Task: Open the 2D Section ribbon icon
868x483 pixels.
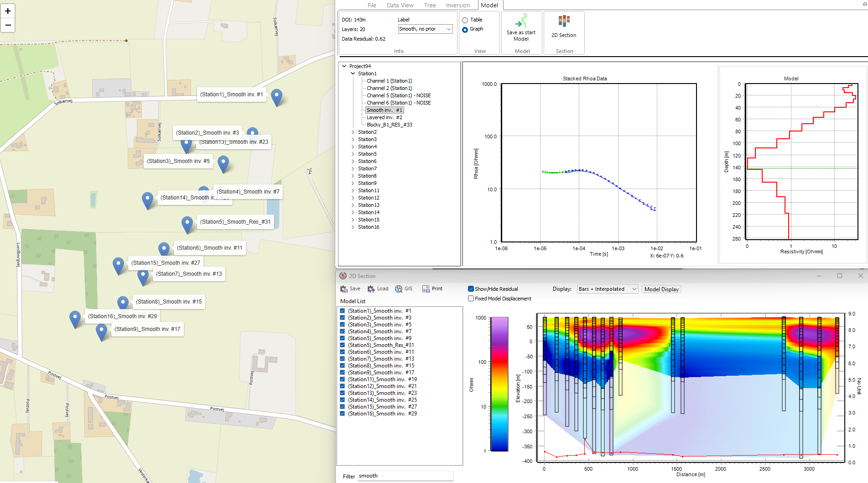Action: (564, 21)
